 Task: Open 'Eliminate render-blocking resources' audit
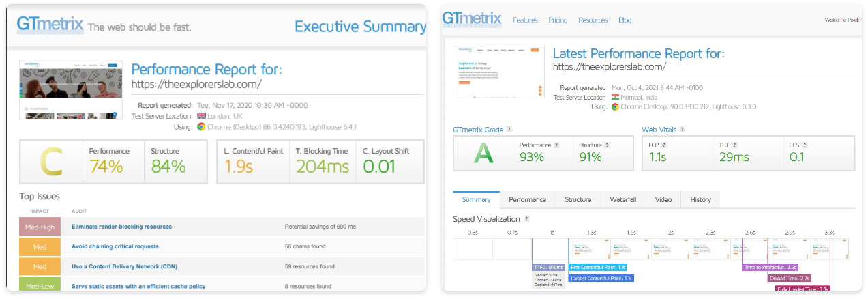121,227
